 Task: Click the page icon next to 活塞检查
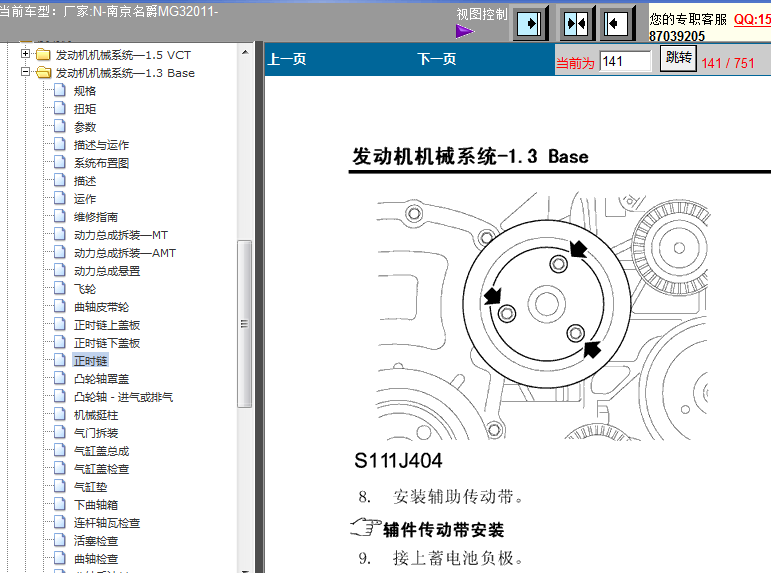tap(59, 540)
